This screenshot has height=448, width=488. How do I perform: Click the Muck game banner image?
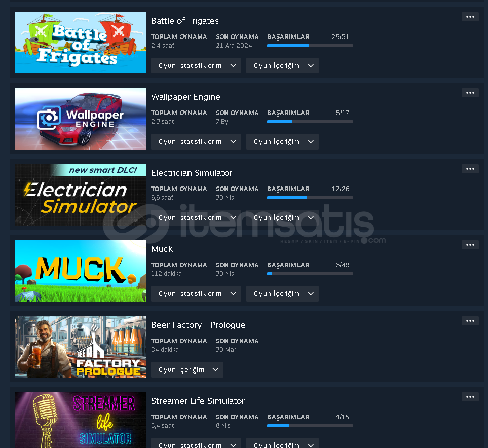(x=80, y=271)
